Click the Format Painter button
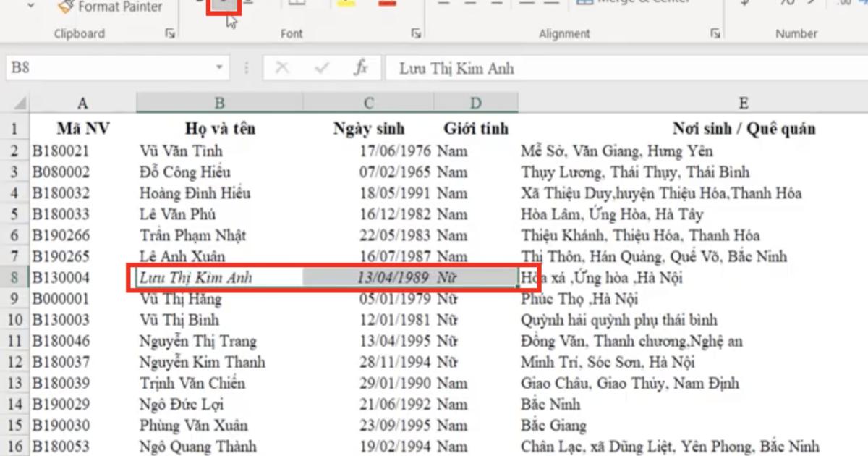Screen dimensions: 868x456 pyautogui.click(x=110, y=7)
